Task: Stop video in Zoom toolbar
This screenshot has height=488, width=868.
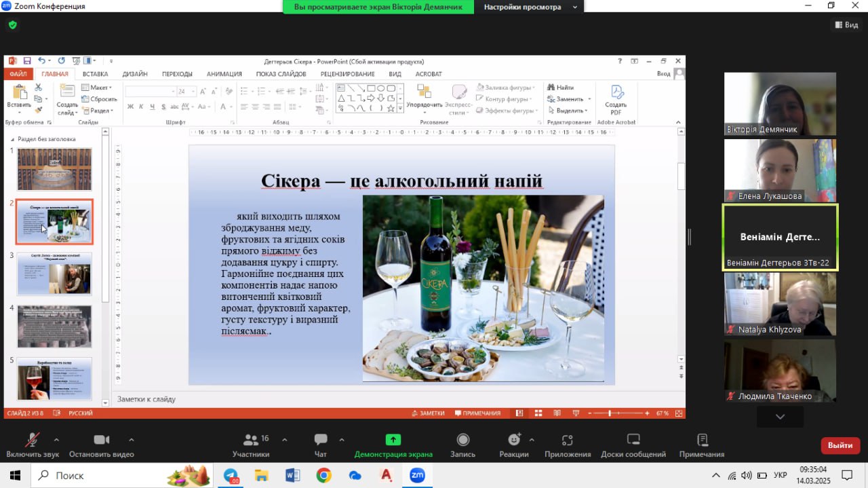Action: [102, 445]
